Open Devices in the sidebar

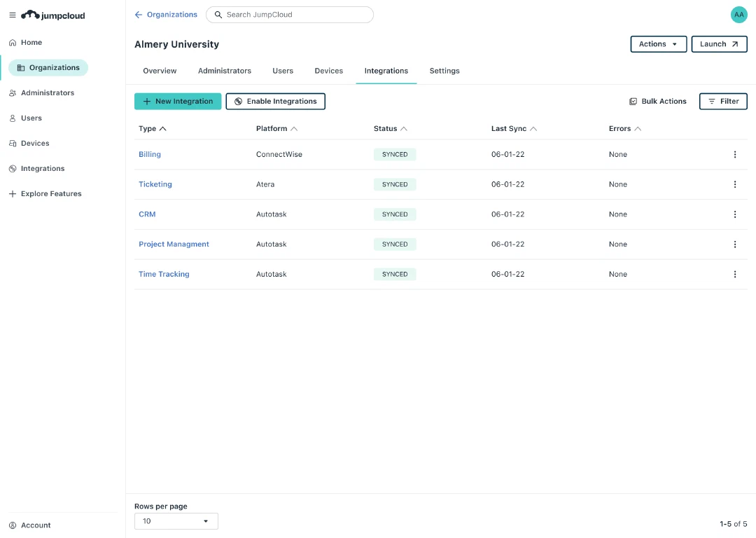(x=29, y=144)
